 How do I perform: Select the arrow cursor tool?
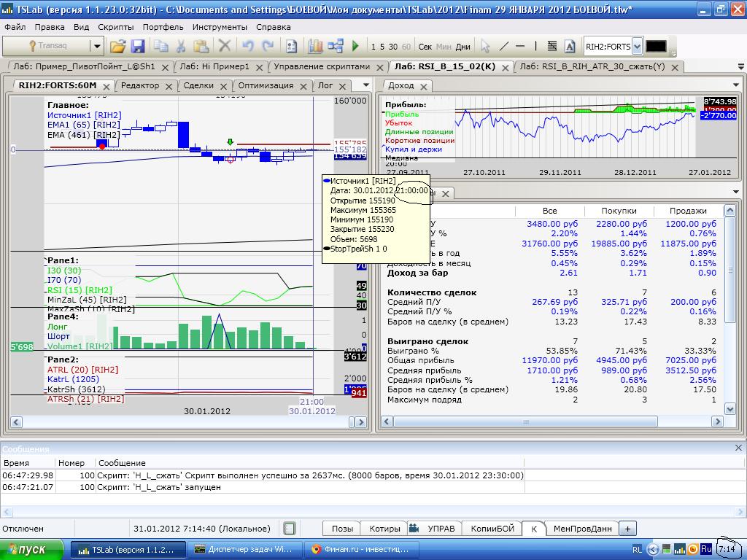[485, 46]
